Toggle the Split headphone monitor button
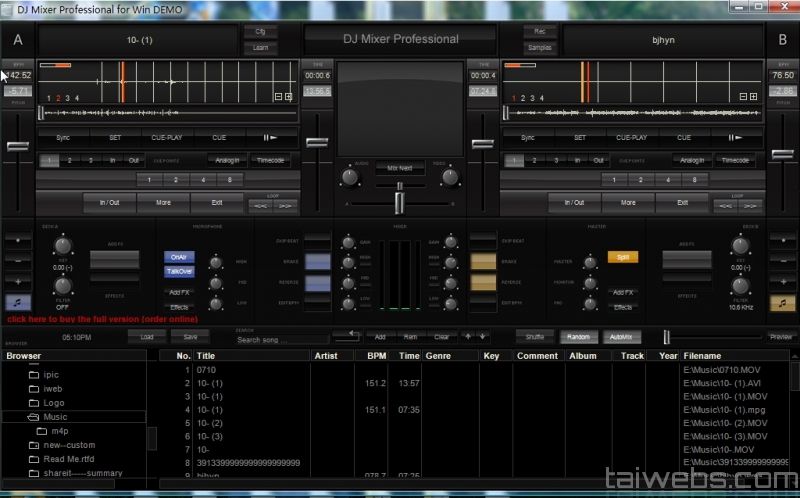 tap(622, 257)
